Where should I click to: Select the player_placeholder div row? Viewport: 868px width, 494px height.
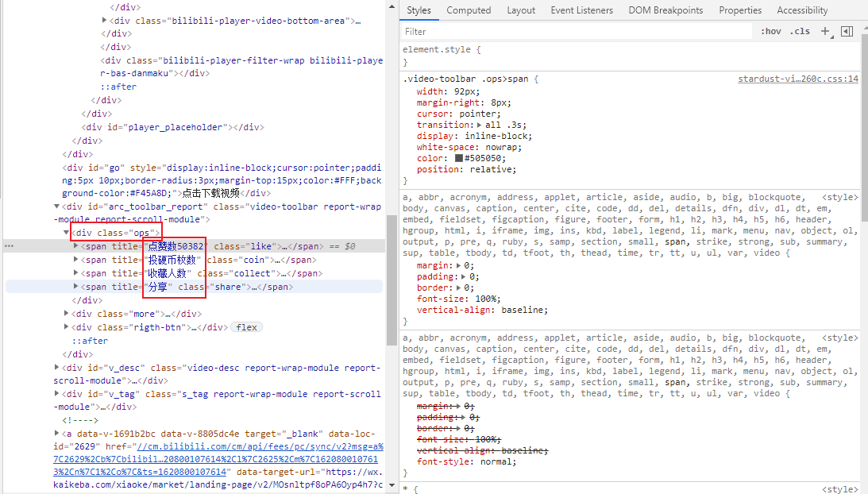pos(172,127)
